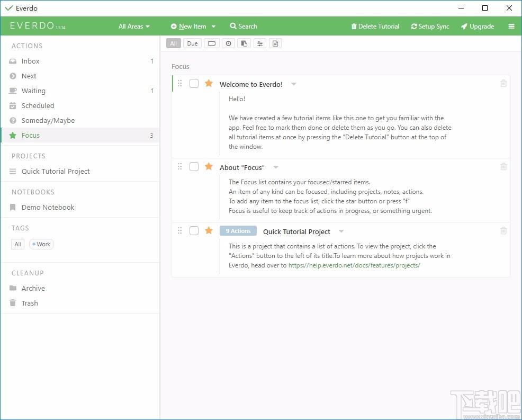Tick the Quick Tutorial Project checkbox
522x420 pixels.
click(x=194, y=230)
